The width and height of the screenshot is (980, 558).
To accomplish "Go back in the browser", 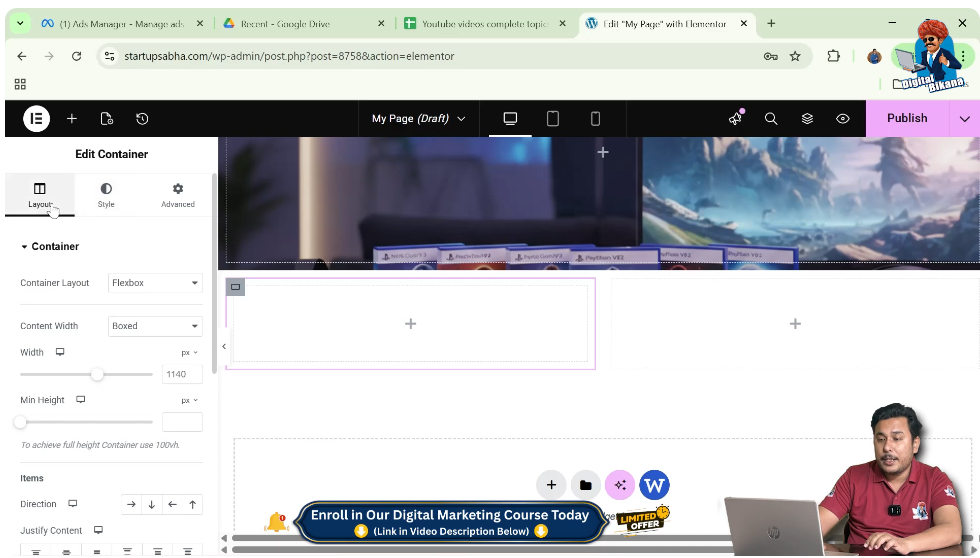I will tap(22, 56).
